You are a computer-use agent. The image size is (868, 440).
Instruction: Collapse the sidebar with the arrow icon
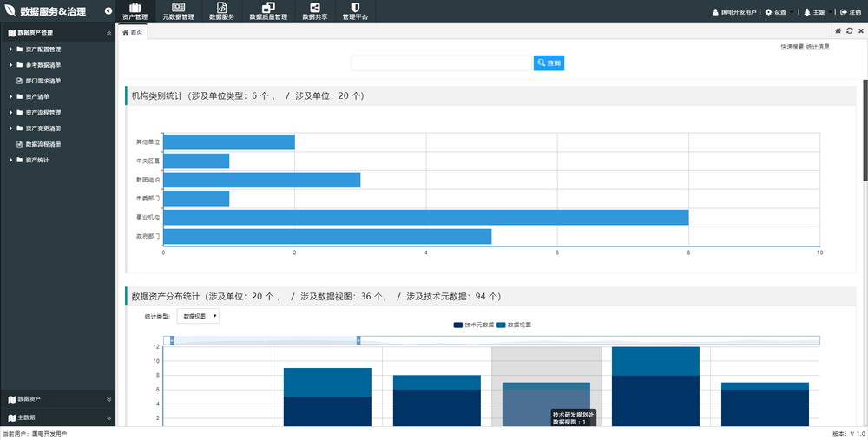108,11
